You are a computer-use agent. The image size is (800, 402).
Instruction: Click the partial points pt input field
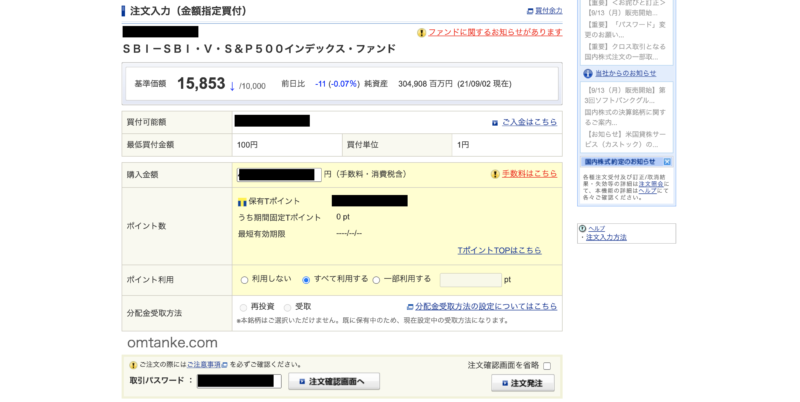point(470,280)
